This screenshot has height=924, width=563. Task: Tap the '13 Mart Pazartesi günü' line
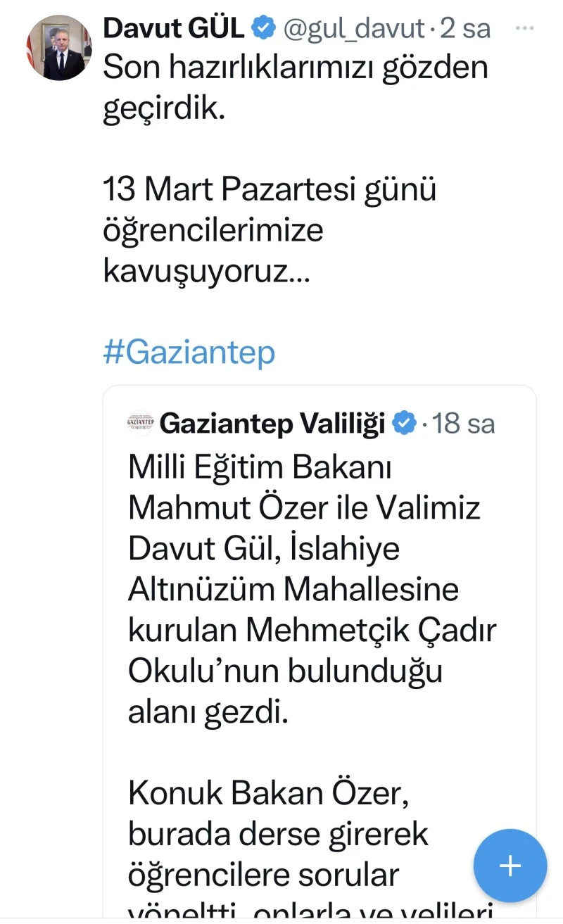[270, 190]
